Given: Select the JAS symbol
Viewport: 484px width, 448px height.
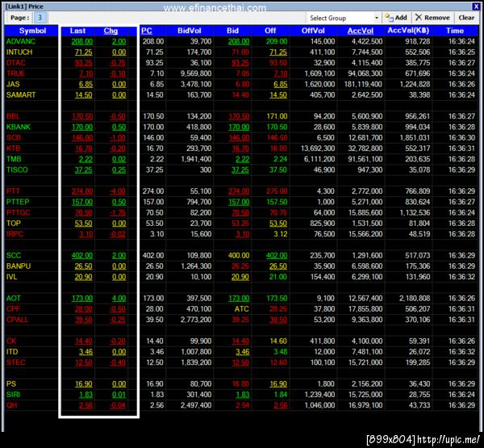Looking at the screenshot, I should [x=13, y=84].
